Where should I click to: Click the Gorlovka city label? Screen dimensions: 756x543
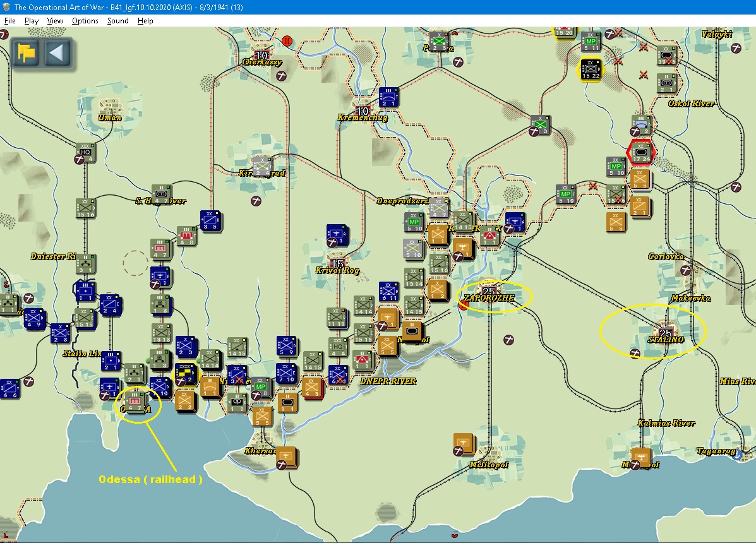pos(666,256)
